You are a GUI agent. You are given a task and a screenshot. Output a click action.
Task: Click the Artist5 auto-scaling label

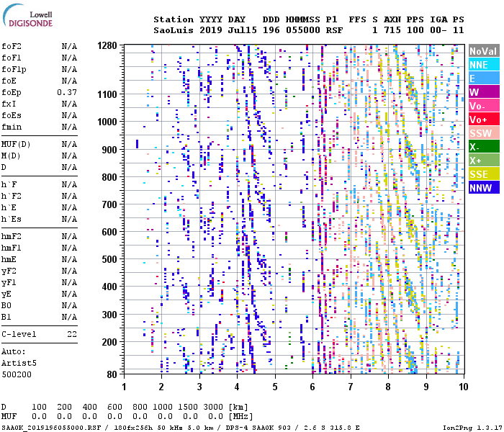(x=19, y=363)
